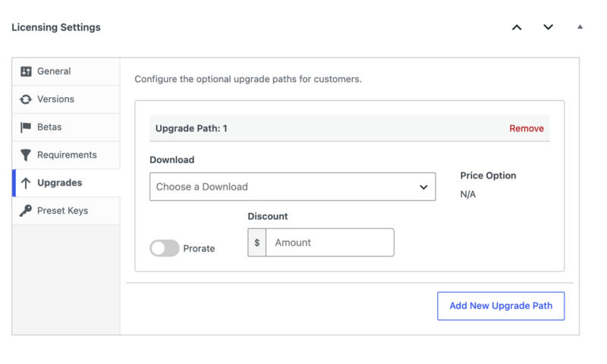
Task: Click the Preset Keys key icon
Action: (x=26, y=211)
